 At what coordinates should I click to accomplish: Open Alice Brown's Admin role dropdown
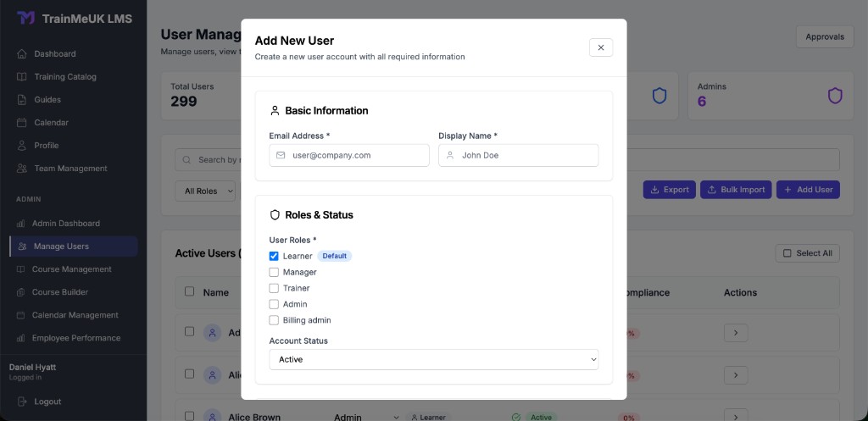point(366,417)
